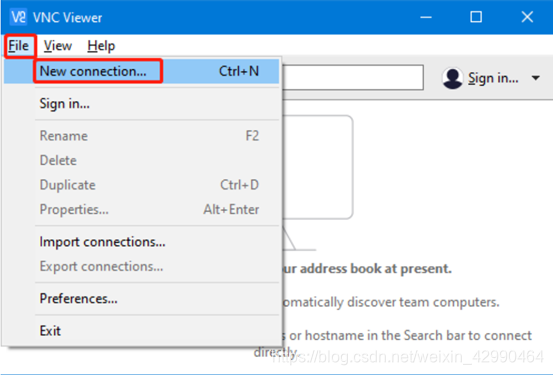Open Preferences... from File menu
553x375 pixels.
tap(141, 299)
